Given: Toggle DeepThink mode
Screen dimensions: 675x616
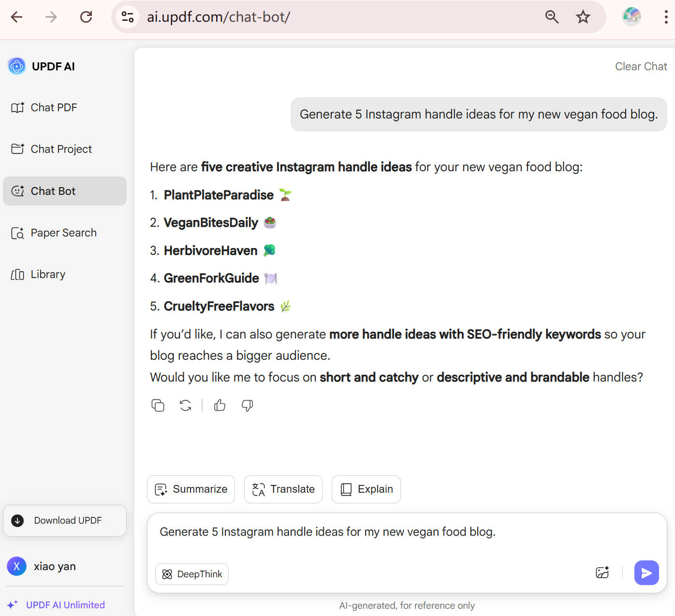Looking at the screenshot, I should click(192, 574).
